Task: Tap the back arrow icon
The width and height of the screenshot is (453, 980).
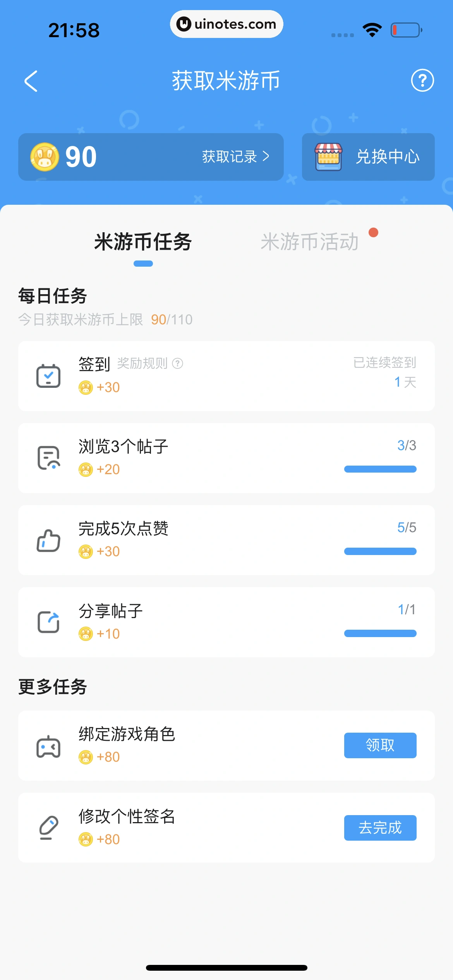Action: 31,81
